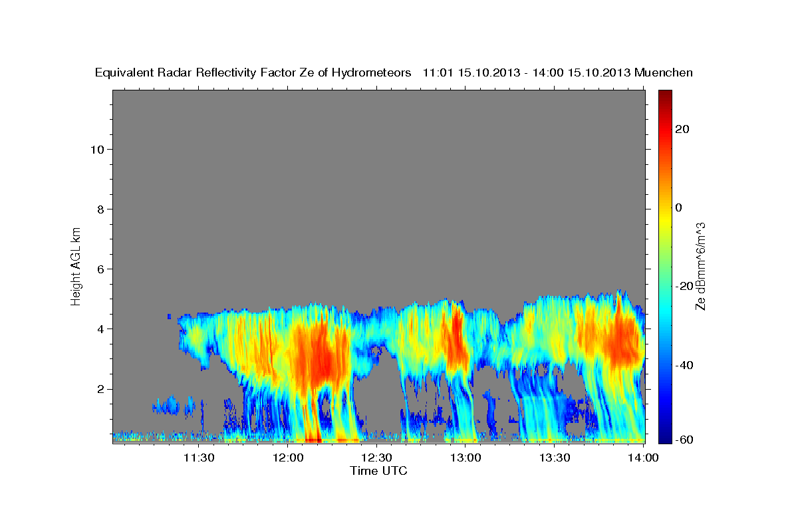The width and height of the screenshot is (798, 532).
Task: Click the 12:30 time tick label
Action: click(377, 458)
